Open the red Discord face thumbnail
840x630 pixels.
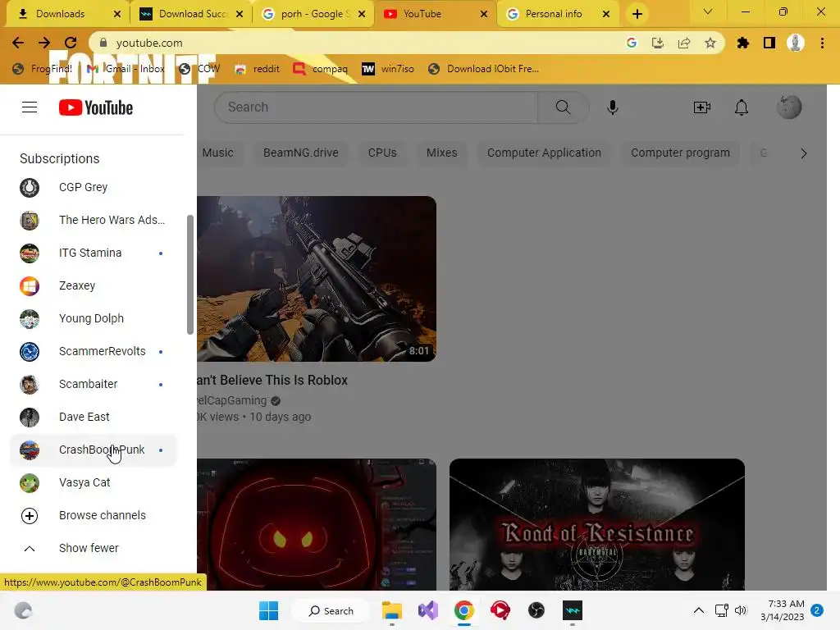click(317, 524)
